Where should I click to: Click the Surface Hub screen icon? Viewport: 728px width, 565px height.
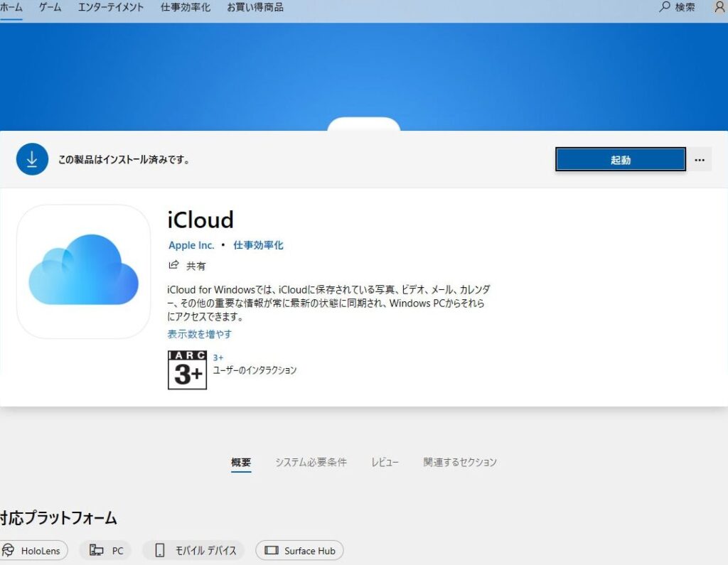tap(272, 550)
